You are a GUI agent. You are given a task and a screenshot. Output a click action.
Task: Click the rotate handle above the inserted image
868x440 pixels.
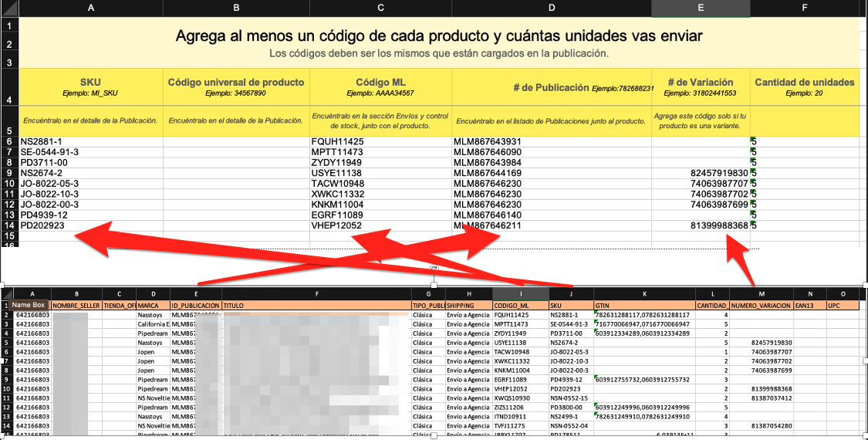434,268
